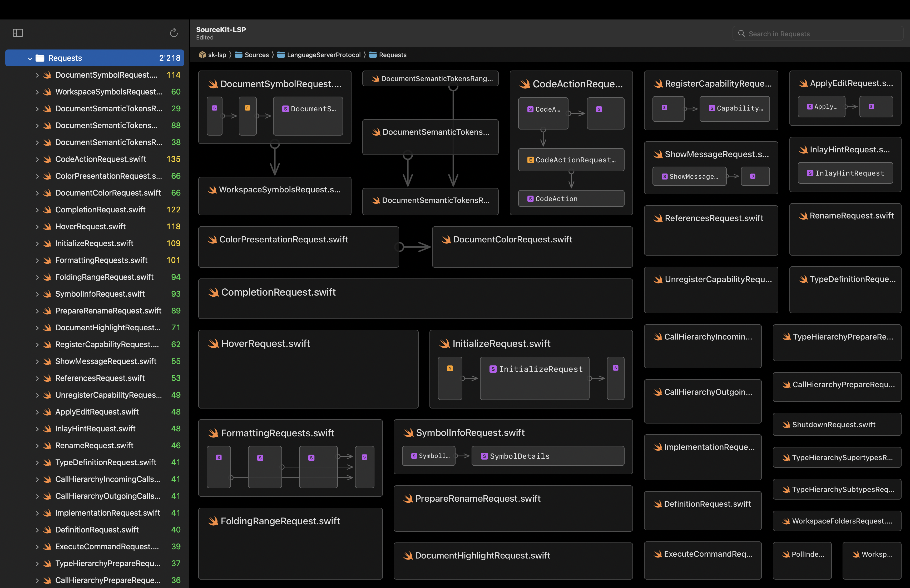Select InlayHintRequest.swift in the sidebar

[x=95, y=428]
